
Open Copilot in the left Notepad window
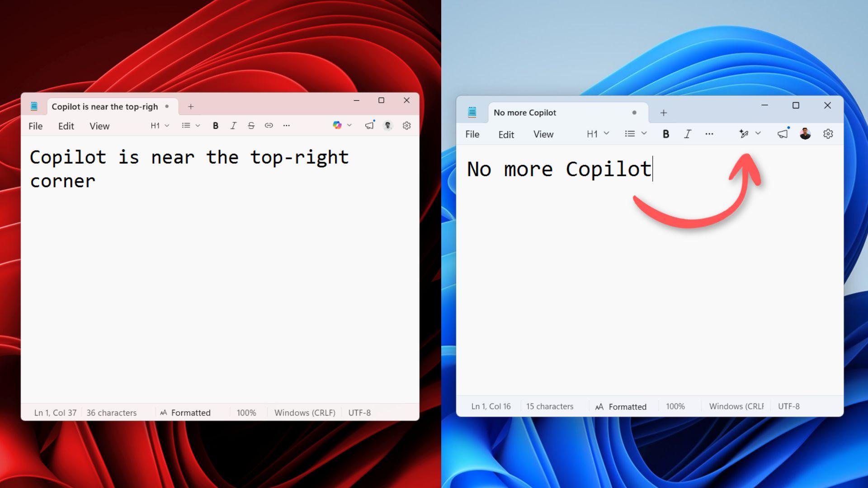click(x=337, y=125)
